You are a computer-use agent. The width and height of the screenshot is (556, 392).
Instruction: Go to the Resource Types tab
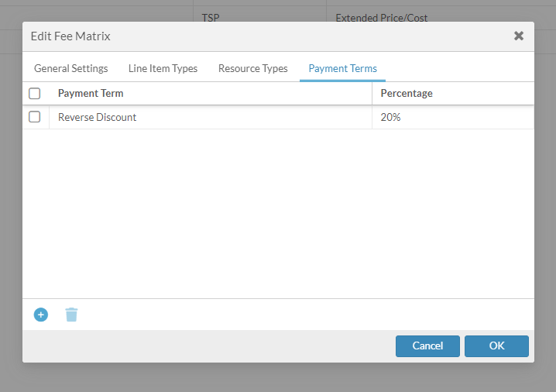(252, 68)
